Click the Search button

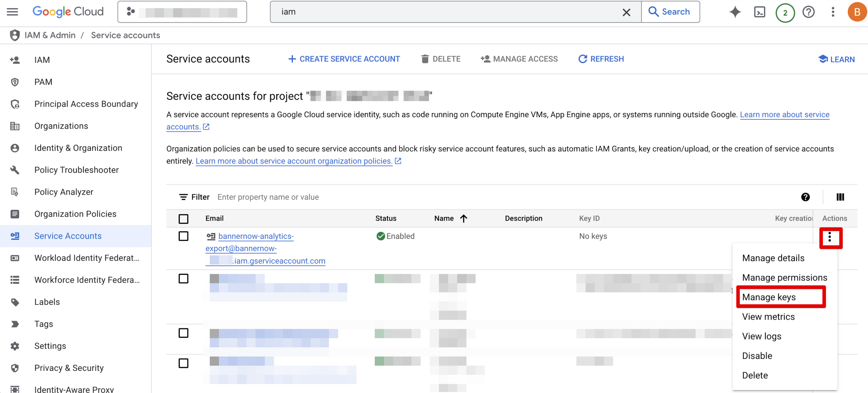coord(670,12)
